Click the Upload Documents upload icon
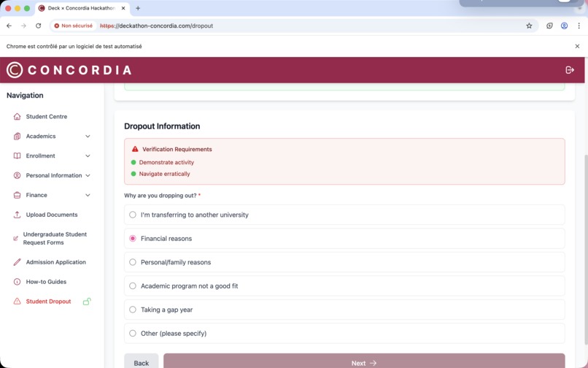588x368 pixels. pos(17,215)
